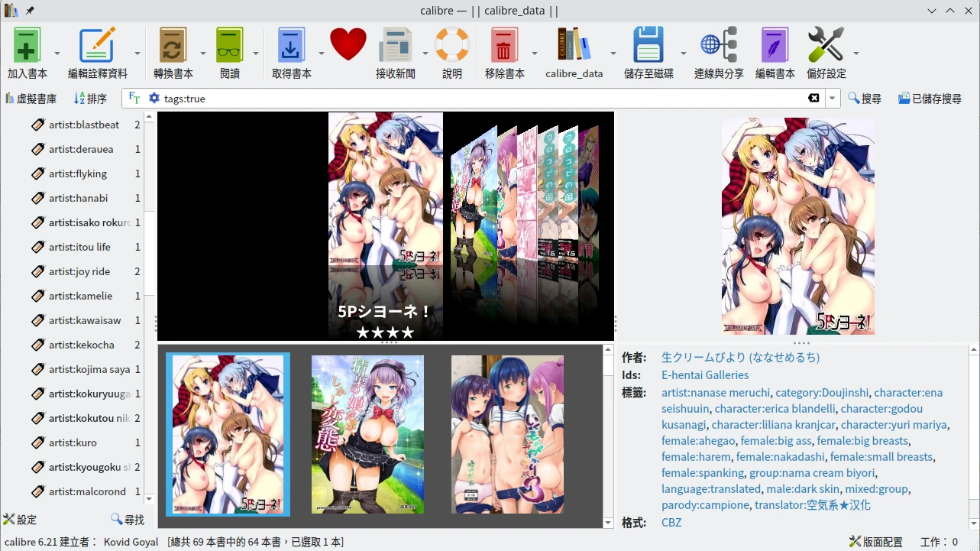Click 尋找 in the tag browser

(128, 520)
